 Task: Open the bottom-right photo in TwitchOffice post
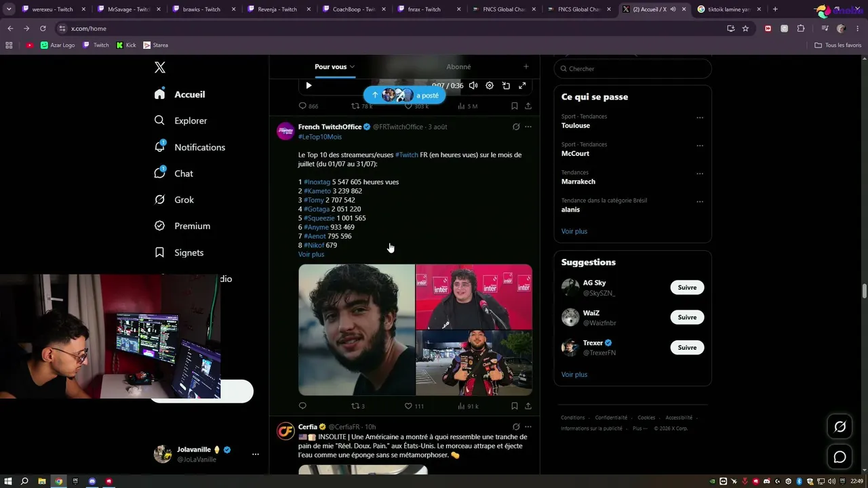coord(474,363)
